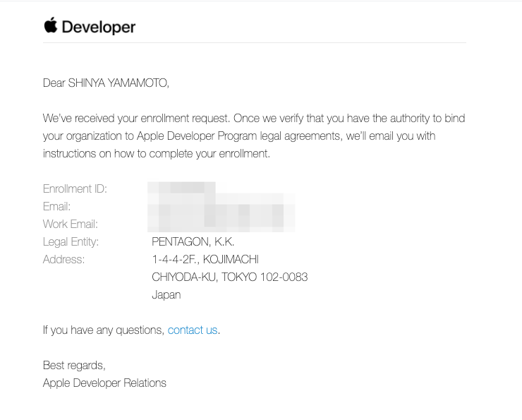Click the Best regards line
Image resolution: width=522 pixels, height=420 pixels.
tap(74, 366)
